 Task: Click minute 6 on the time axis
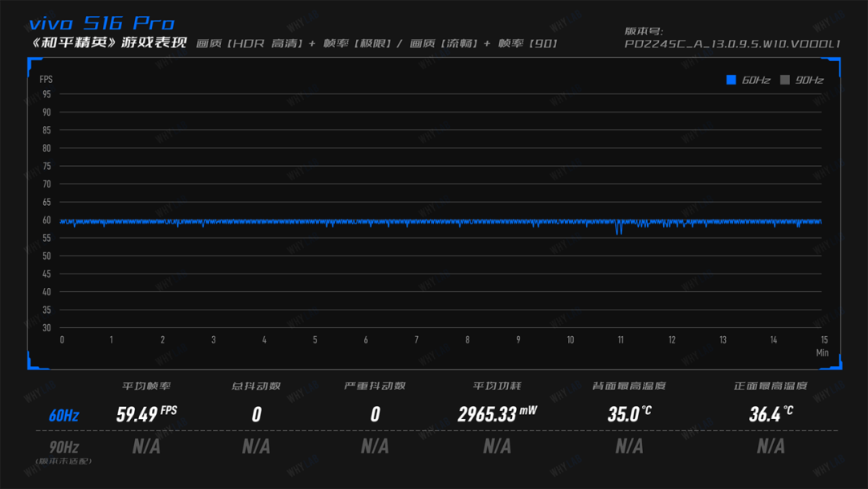point(366,340)
